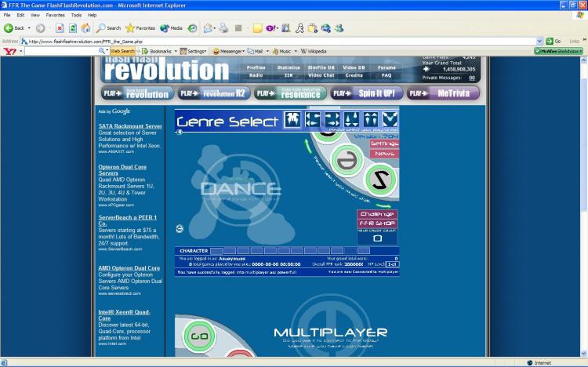The height and width of the screenshot is (367, 588).
Task: Open the Profiles site link
Action: pos(256,67)
